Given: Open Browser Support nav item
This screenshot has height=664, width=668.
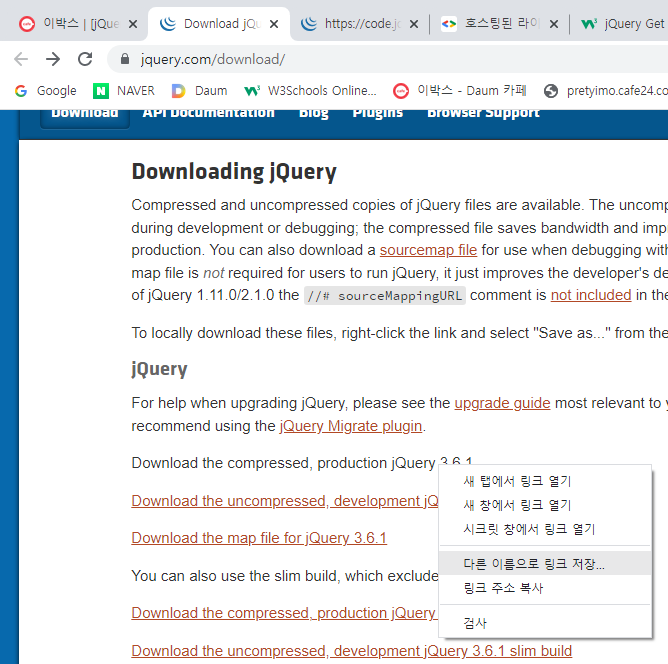Looking at the screenshot, I should click(484, 113).
